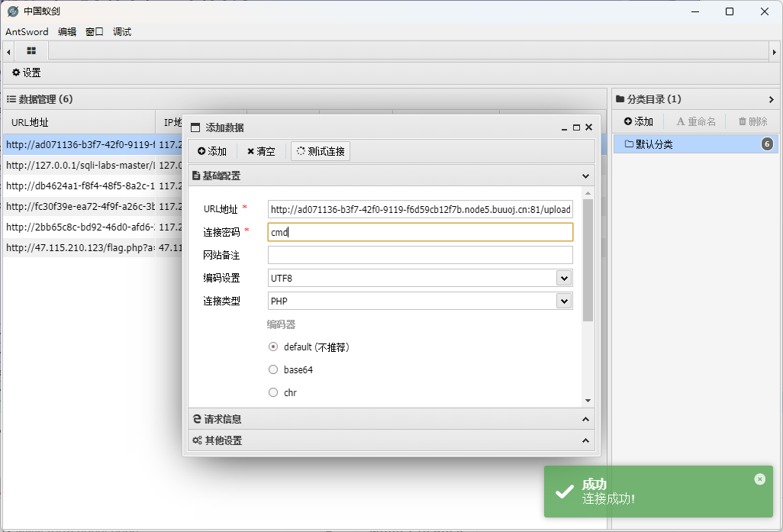Select the default (不推荐) encoder radio

(x=273, y=347)
